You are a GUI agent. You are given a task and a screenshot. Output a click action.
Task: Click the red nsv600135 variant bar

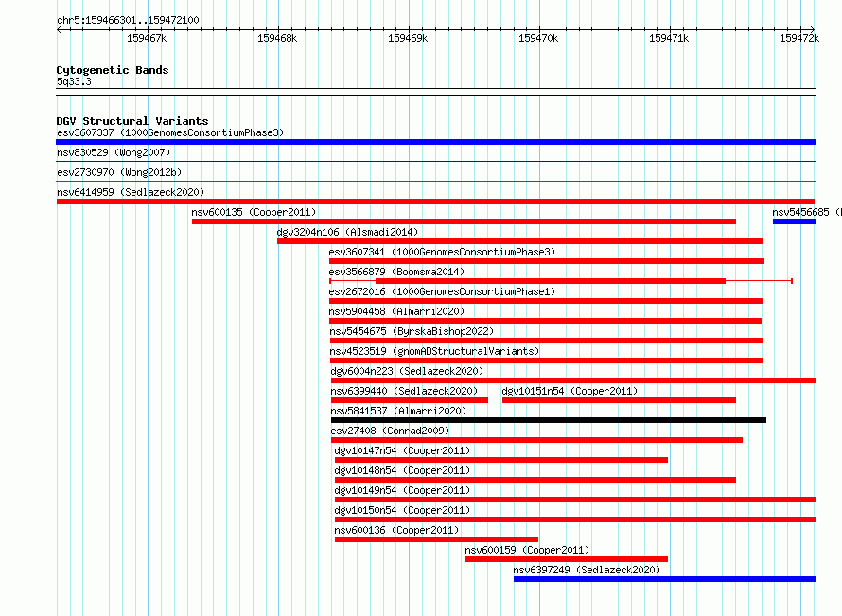point(464,221)
